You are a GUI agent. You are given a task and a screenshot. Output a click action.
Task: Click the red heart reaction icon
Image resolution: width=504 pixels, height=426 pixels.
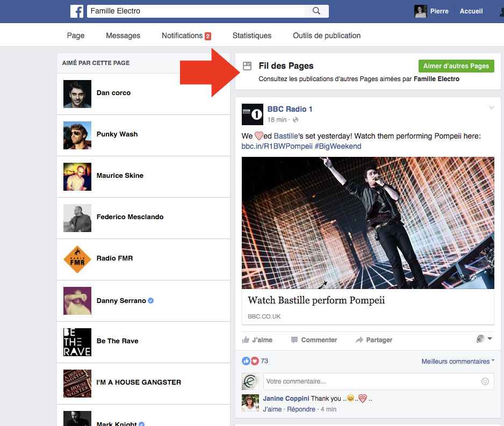pyautogui.click(x=255, y=361)
